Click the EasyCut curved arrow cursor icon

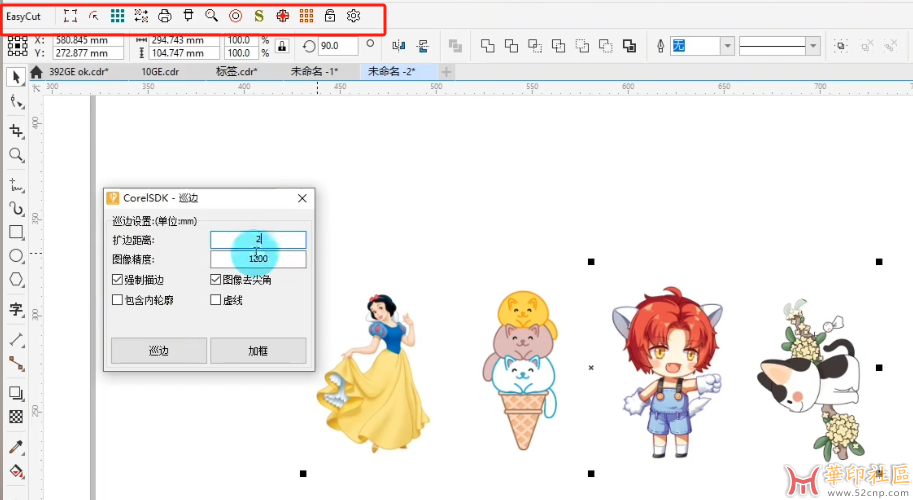94,16
